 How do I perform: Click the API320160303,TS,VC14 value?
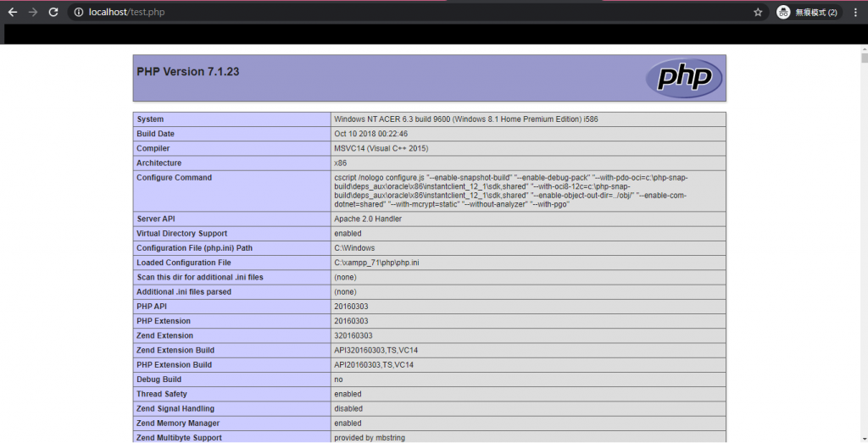pyautogui.click(x=376, y=350)
